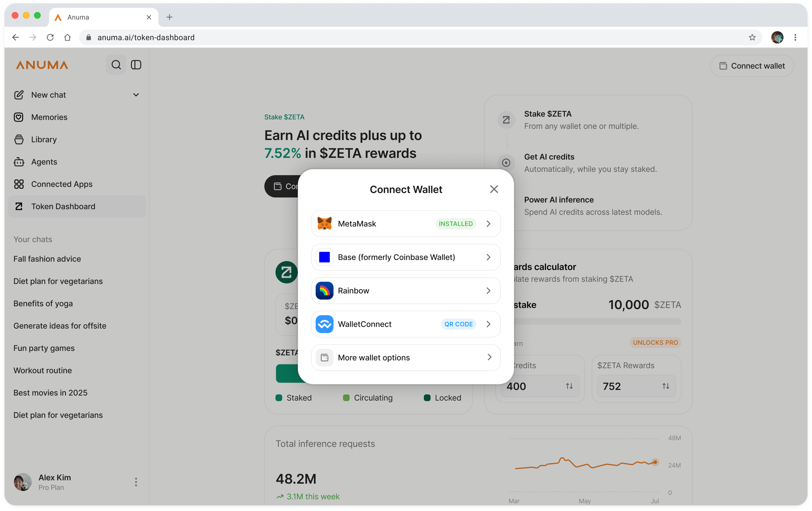The height and width of the screenshot is (511, 812).
Task: Click the browser home icon
Action: (67, 37)
